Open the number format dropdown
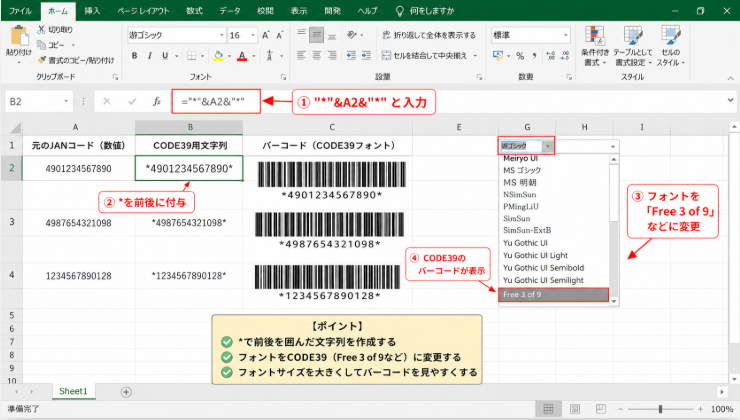Screen dimensions: 740x420 coord(565,35)
